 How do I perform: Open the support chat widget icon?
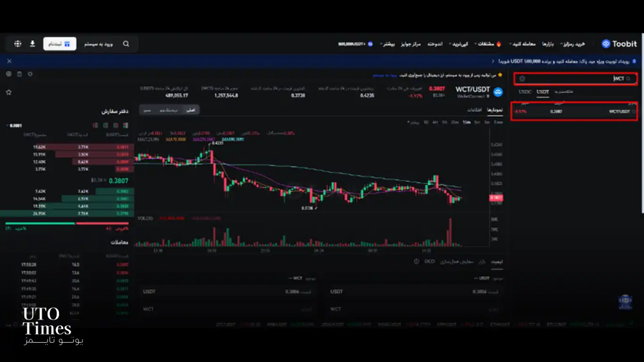tap(625, 301)
